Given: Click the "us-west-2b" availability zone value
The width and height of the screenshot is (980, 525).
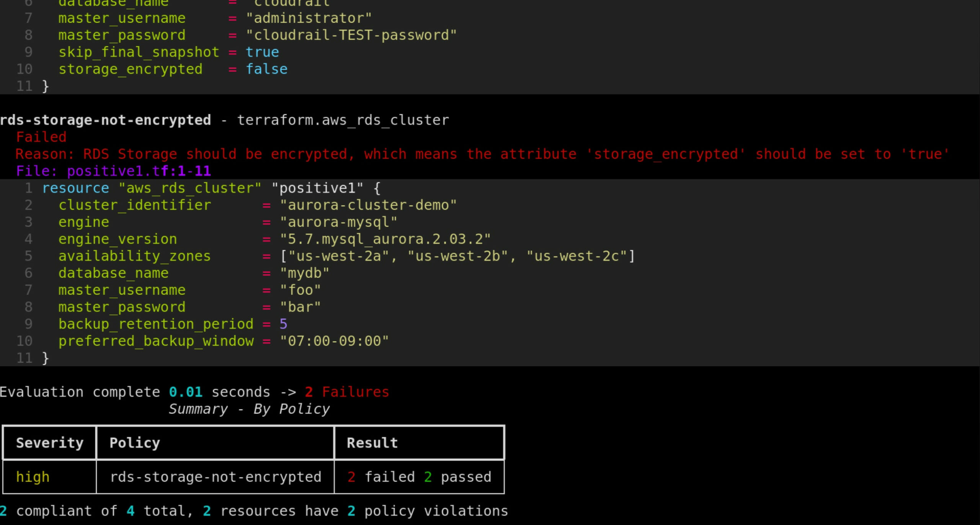Looking at the screenshot, I should coord(458,256).
